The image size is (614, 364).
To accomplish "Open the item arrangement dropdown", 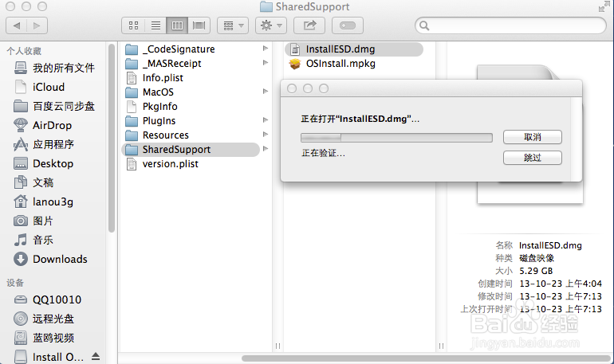I will pyautogui.click(x=233, y=25).
